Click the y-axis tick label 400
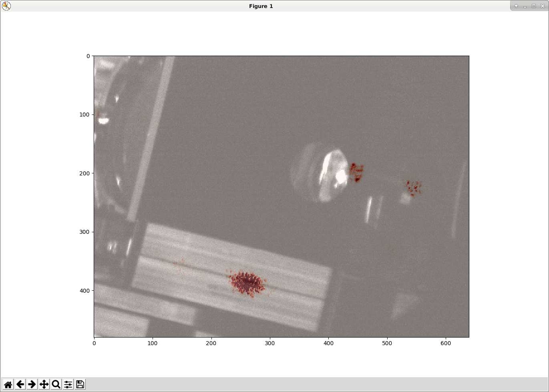 coord(85,291)
